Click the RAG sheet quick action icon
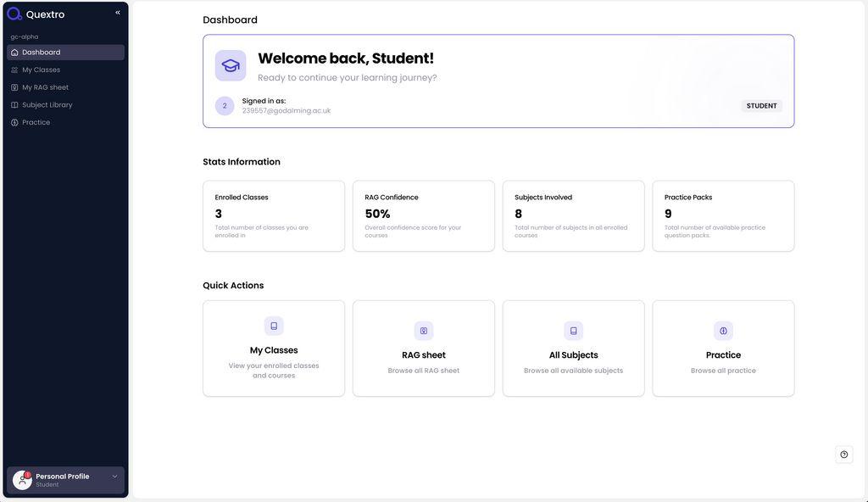Viewport: 868px width, 502px height. pos(424,331)
